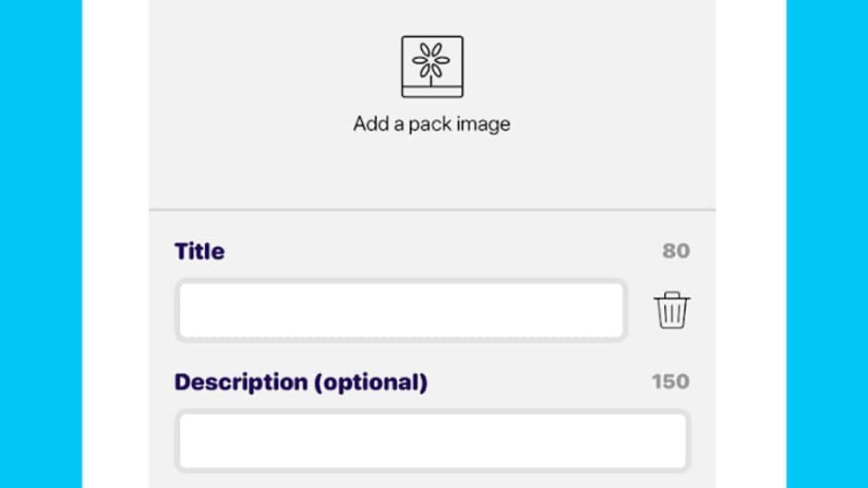
Task: Click gray area below the 150 counter's field
Action: click(x=432, y=480)
